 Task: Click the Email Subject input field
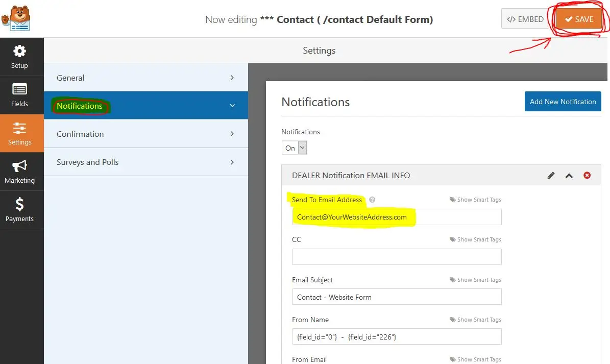pos(397,297)
